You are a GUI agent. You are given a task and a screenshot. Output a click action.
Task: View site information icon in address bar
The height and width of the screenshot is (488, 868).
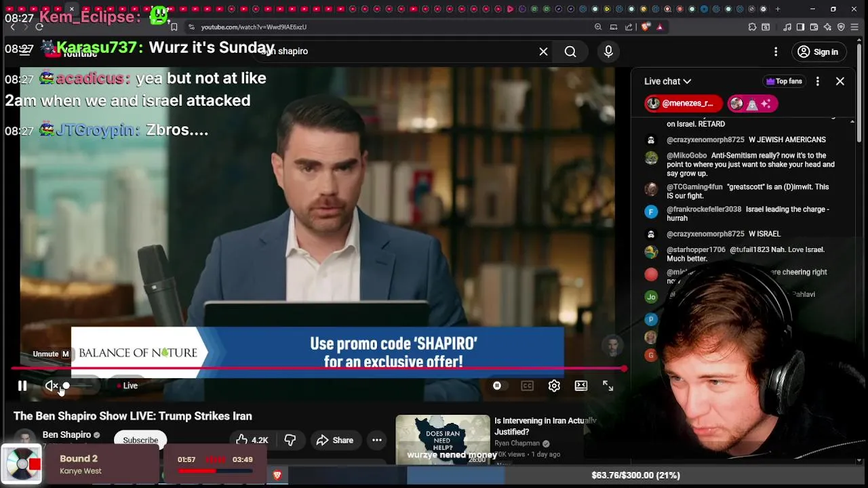[x=192, y=27]
